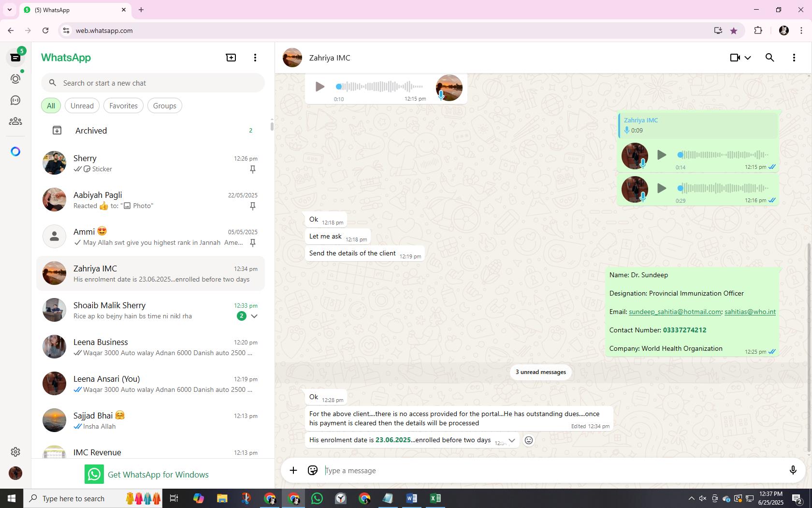Open the Channels icon in sidebar

pos(15,100)
